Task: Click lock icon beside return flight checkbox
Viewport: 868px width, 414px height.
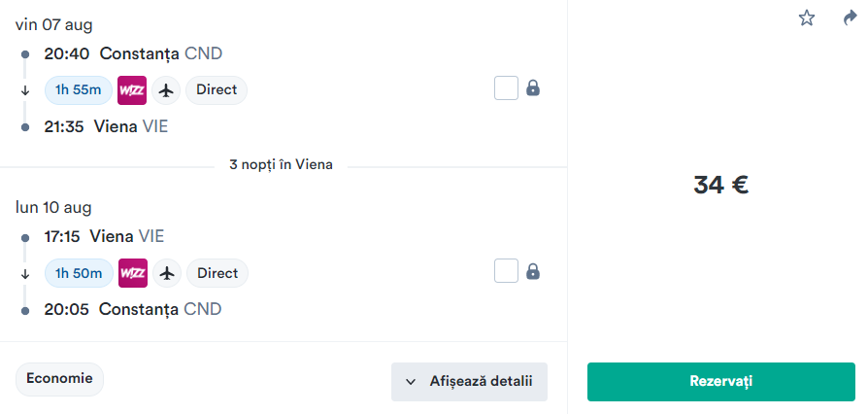Action: (533, 271)
